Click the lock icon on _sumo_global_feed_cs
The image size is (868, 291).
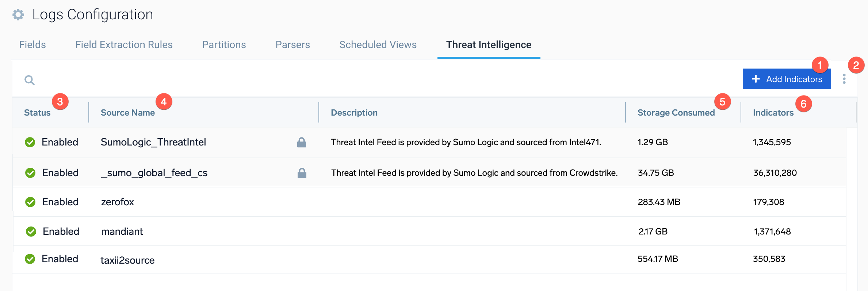tap(302, 173)
